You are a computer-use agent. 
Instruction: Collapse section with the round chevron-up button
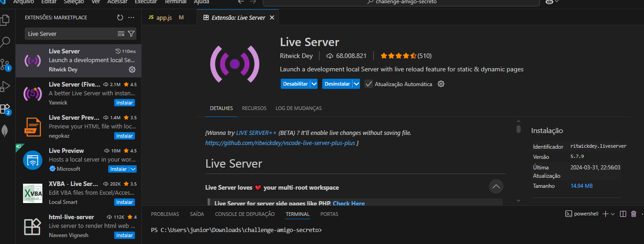[x=496, y=187]
